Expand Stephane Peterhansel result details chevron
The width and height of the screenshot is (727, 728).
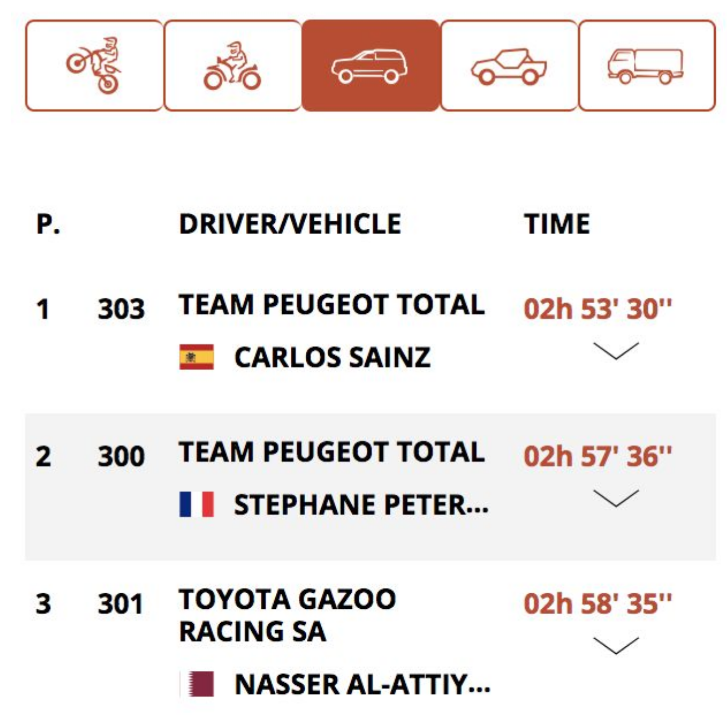pyautogui.click(x=616, y=498)
